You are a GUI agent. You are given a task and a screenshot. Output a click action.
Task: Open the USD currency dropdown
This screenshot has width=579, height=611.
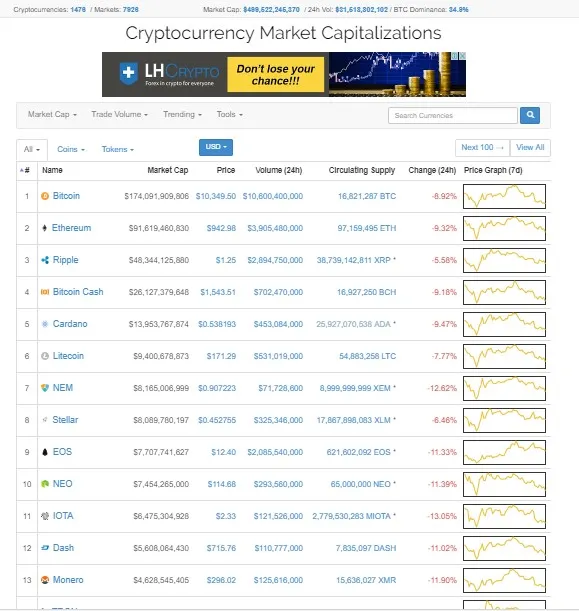pyautogui.click(x=216, y=147)
